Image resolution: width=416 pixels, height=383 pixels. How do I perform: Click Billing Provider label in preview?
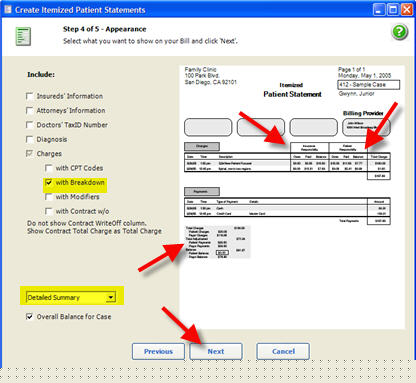[363, 113]
